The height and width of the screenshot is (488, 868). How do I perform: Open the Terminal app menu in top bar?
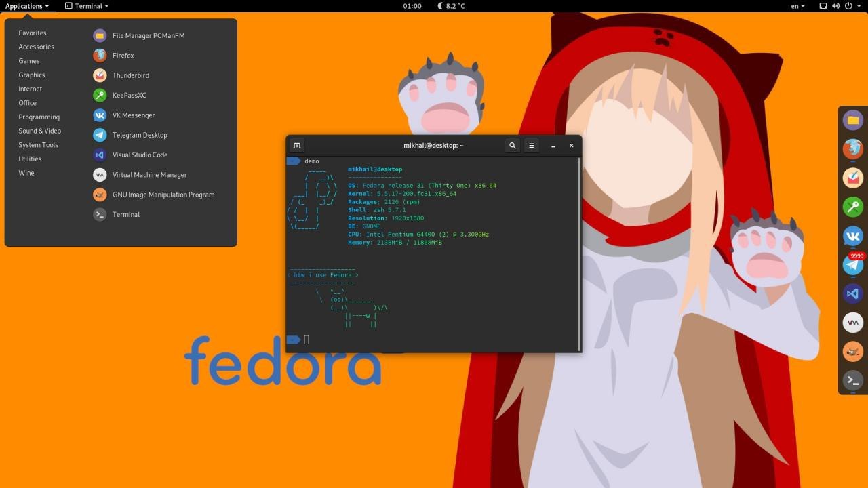pos(87,6)
